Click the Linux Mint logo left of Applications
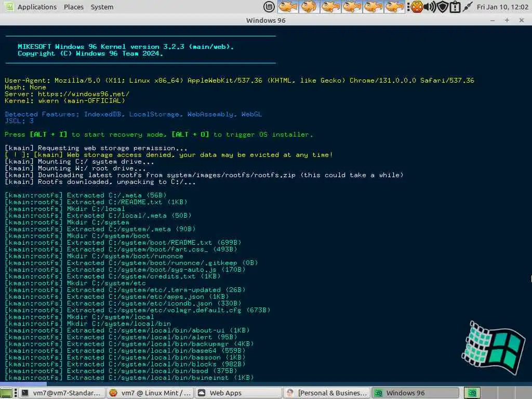532x399 pixels. (x=8, y=6)
